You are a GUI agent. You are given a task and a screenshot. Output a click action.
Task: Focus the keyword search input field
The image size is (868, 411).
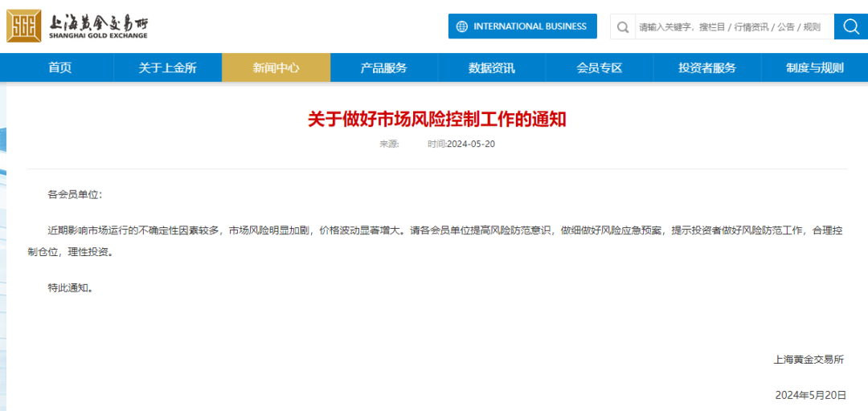coord(730,26)
